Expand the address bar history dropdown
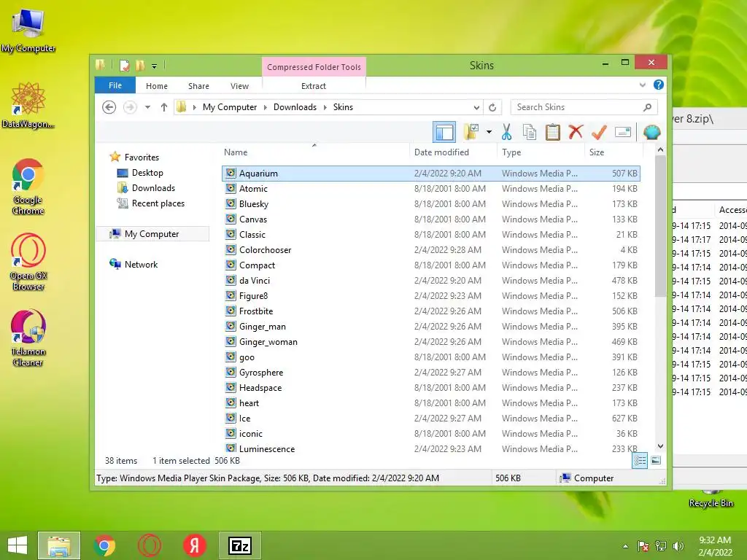 tap(476, 108)
